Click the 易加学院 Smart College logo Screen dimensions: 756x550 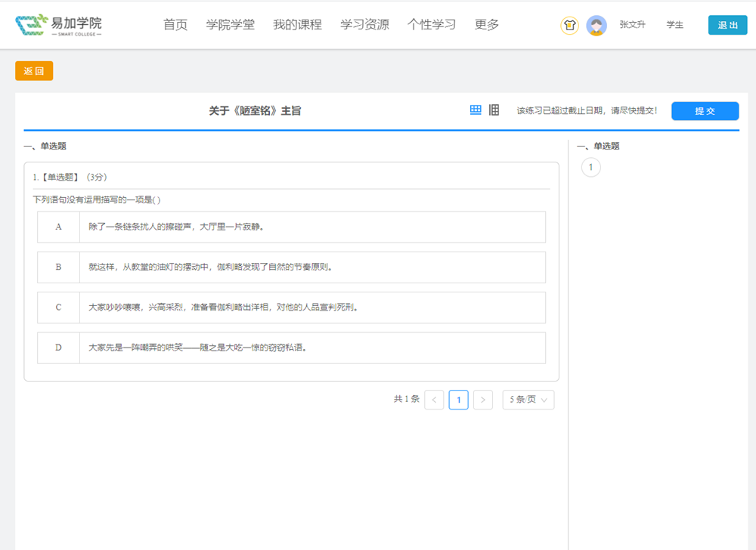(x=58, y=25)
